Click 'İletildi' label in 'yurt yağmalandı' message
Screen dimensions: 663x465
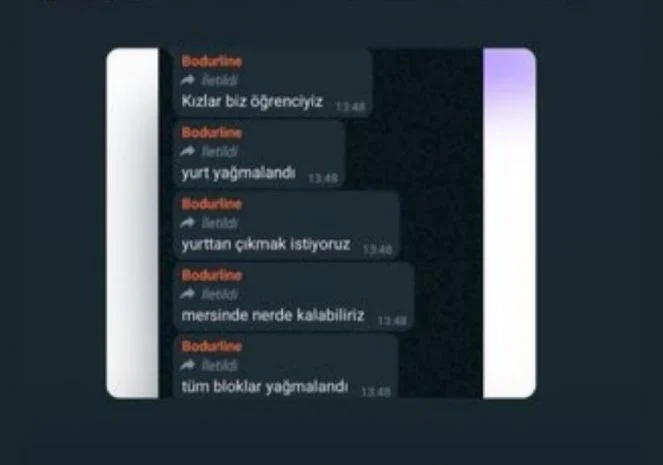click(219, 151)
